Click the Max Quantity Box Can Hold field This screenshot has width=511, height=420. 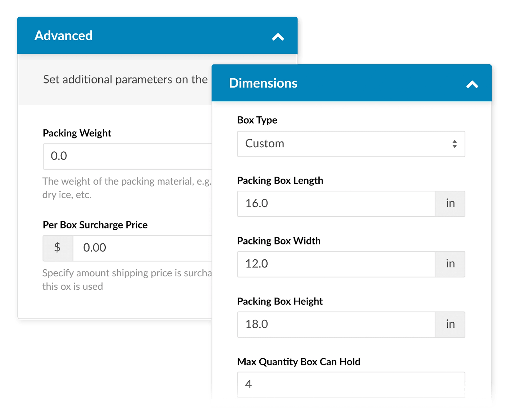pyautogui.click(x=351, y=385)
